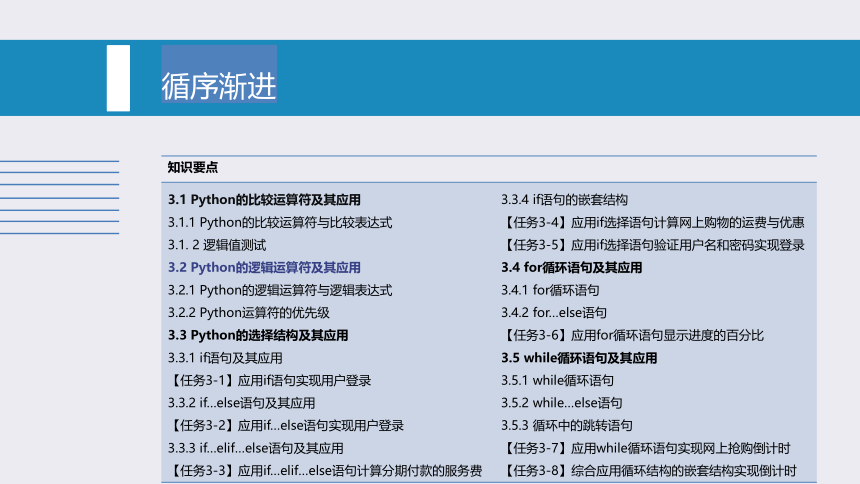The width and height of the screenshot is (860, 484).
Task: Click line 3.1. 2 逻辑值测试
Action: (217, 245)
